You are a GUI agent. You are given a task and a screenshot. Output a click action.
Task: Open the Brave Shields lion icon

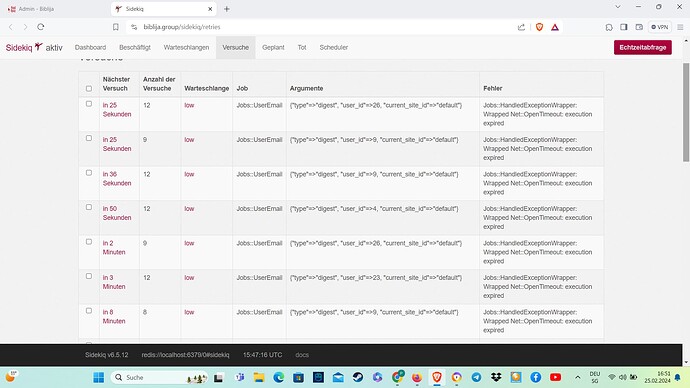539,27
